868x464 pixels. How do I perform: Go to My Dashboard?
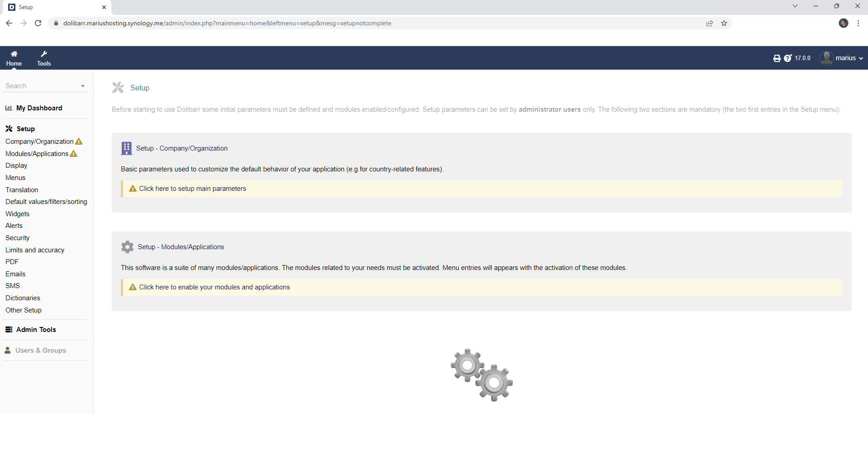click(x=39, y=108)
